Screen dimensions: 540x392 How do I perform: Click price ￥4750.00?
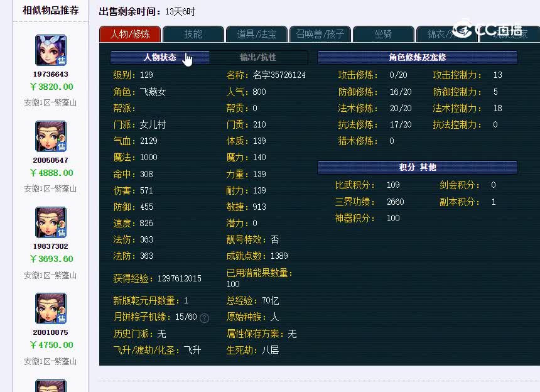point(51,345)
